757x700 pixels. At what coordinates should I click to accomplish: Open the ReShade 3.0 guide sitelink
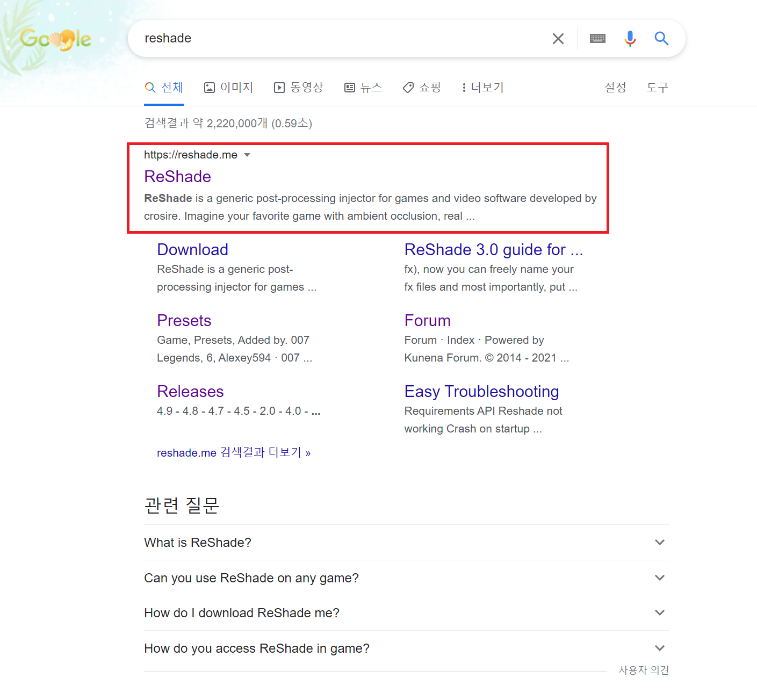point(494,250)
